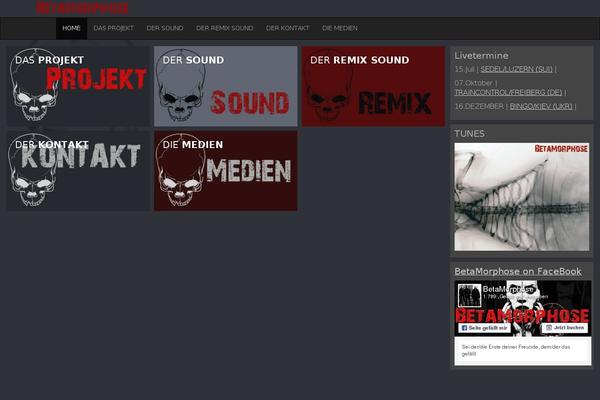Screen dimensions: 600x400
Task: Click the 'Jetzt buchen' button
Action: 565,328
